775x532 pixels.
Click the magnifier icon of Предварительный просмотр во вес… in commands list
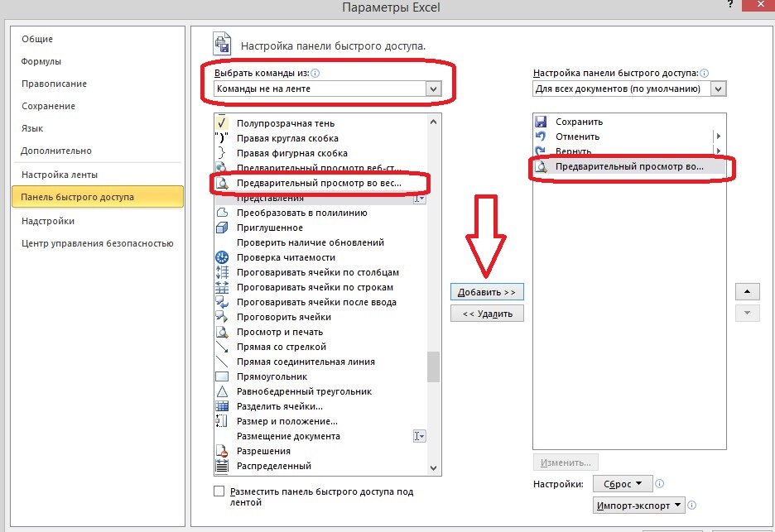(222, 183)
